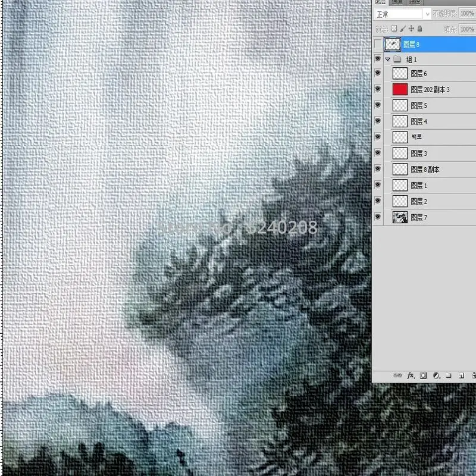Viewport: 476px width, 476px height.
Task: Hide the 图层 202 副本 3 layer
Action: (x=378, y=89)
